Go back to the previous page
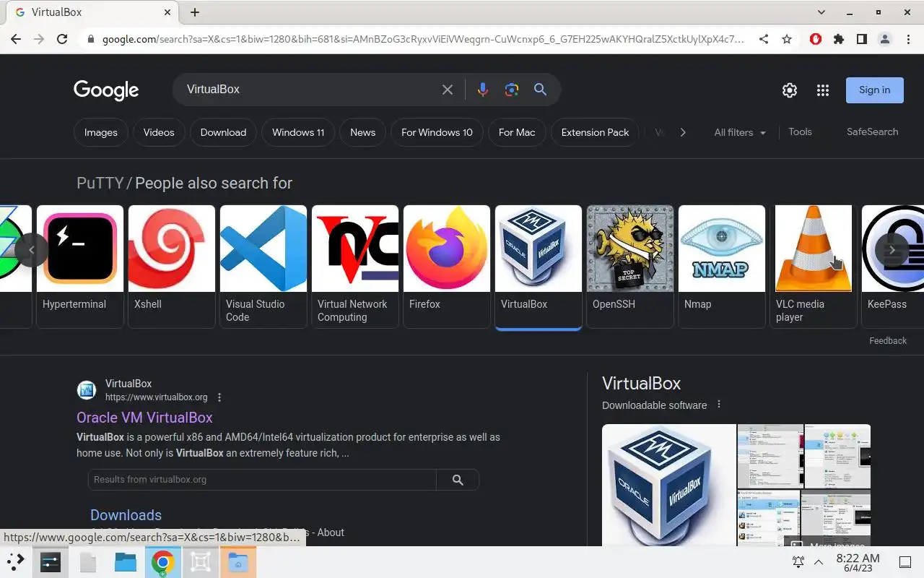This screenshot has width=924, height=578. point(16,39)
